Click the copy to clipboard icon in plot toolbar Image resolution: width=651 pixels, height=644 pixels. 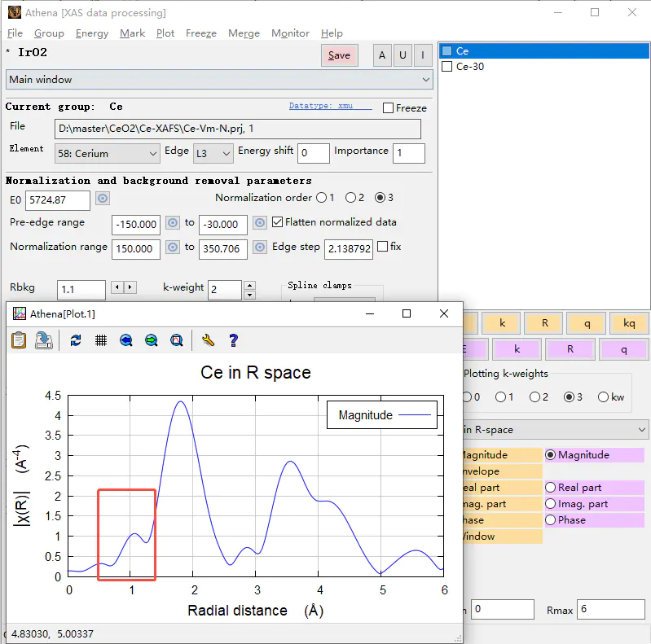19,340
